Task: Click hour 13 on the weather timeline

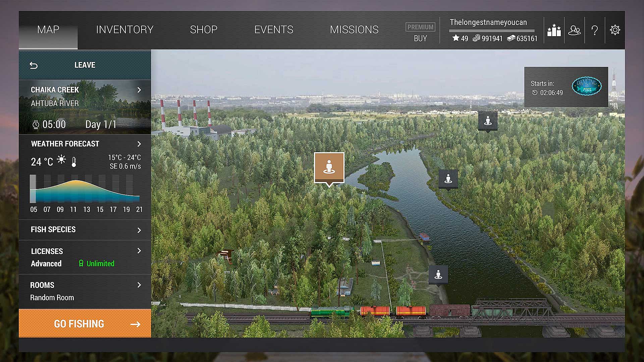Action: (x=87, y=209)
